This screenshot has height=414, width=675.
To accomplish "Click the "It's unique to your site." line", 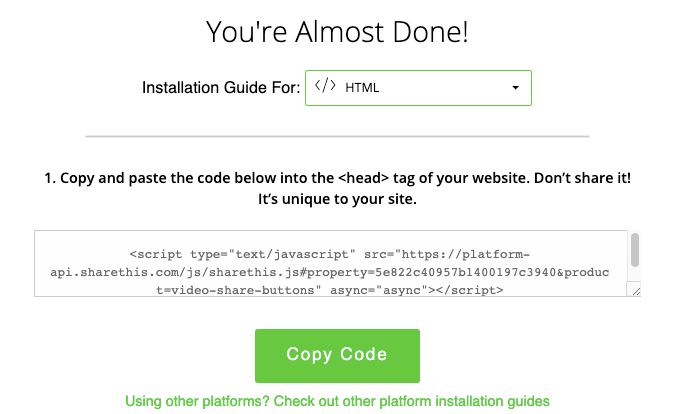I will pos(338,199).
